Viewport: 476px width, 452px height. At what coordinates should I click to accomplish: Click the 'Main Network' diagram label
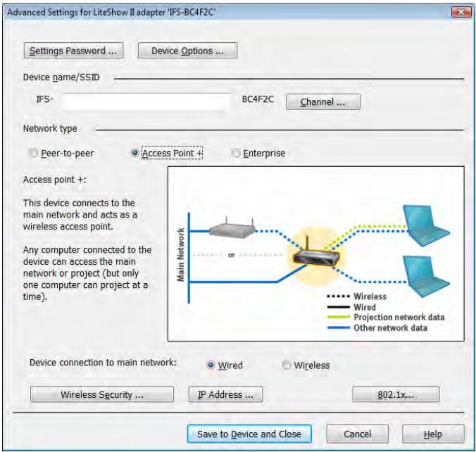pos(181,254)
